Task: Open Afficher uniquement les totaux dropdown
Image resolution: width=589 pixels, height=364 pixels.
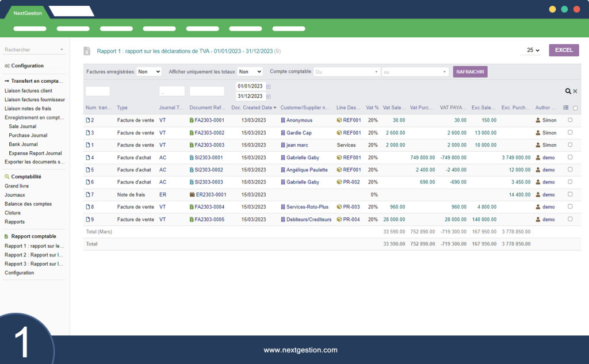Action: tap(250, 72)
